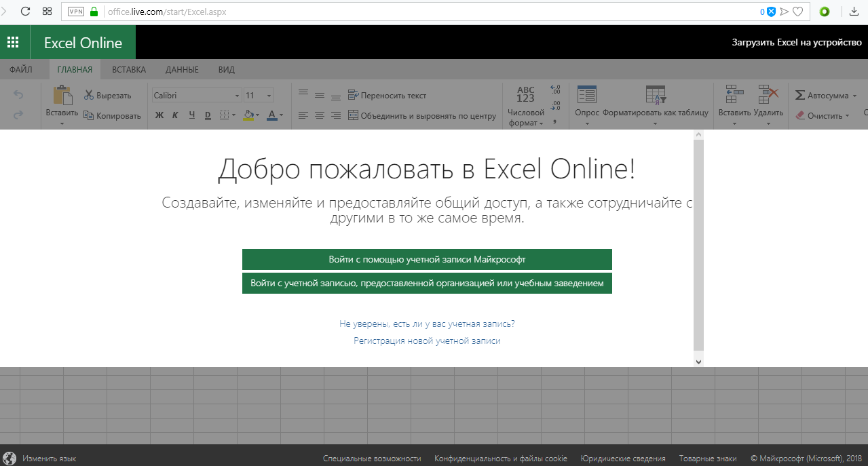Viewport: 868px width, 466px height.
Task: Open the browser speed dial grid icon
Action: pos(47,12)
